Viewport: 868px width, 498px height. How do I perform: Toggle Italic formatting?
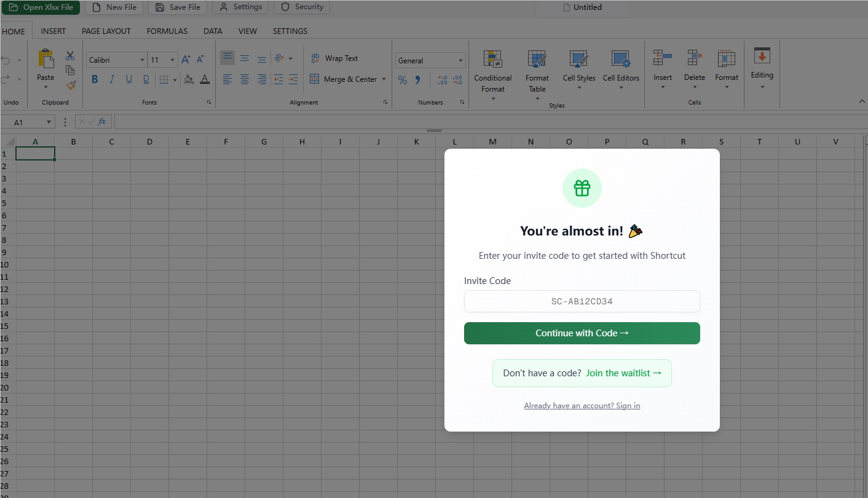(x=111, y=79)
